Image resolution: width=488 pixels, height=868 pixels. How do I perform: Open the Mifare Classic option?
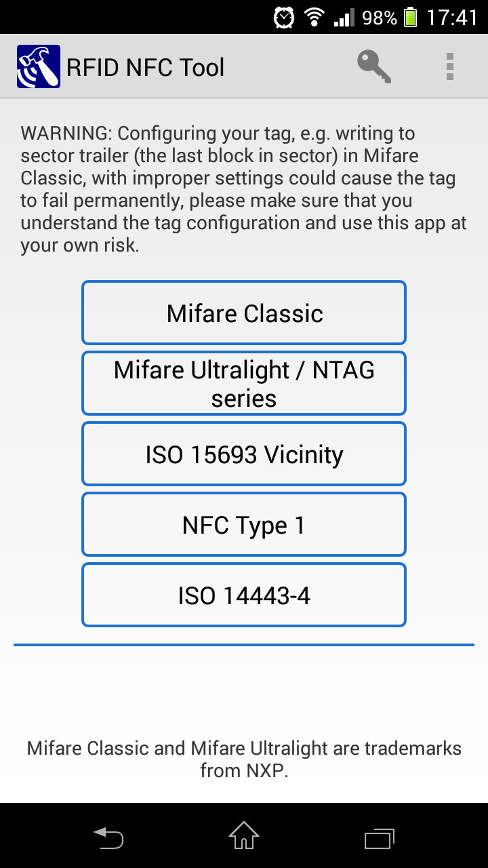[244, 313]
